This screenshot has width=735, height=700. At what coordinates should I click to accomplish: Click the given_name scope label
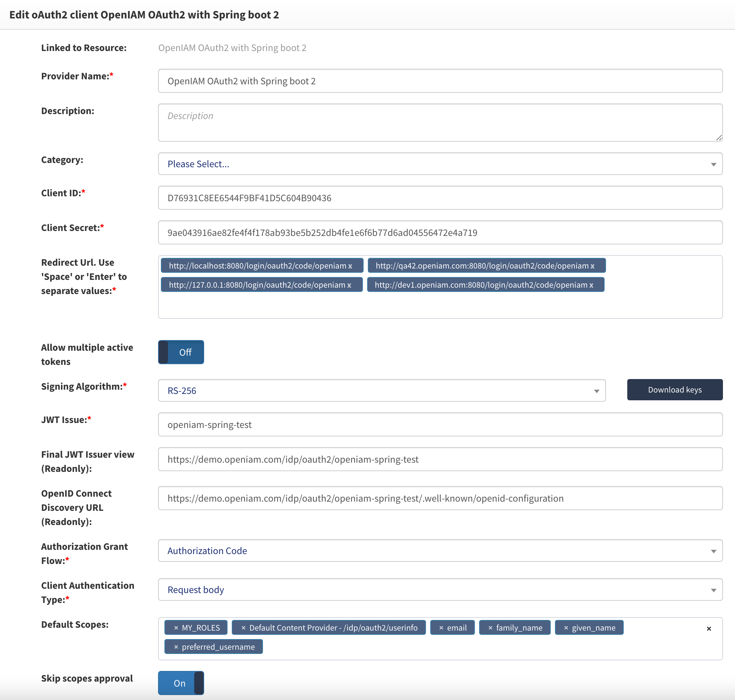tap(594, 628)
